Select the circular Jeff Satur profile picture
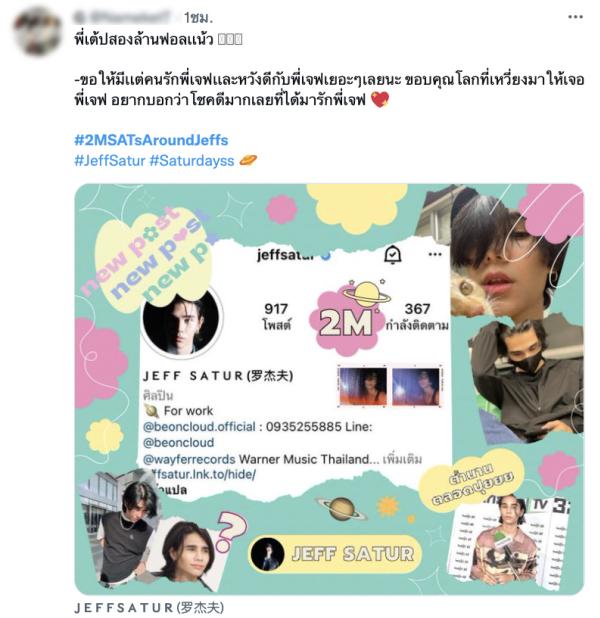 pyautogui.click(x=182, y=318)
